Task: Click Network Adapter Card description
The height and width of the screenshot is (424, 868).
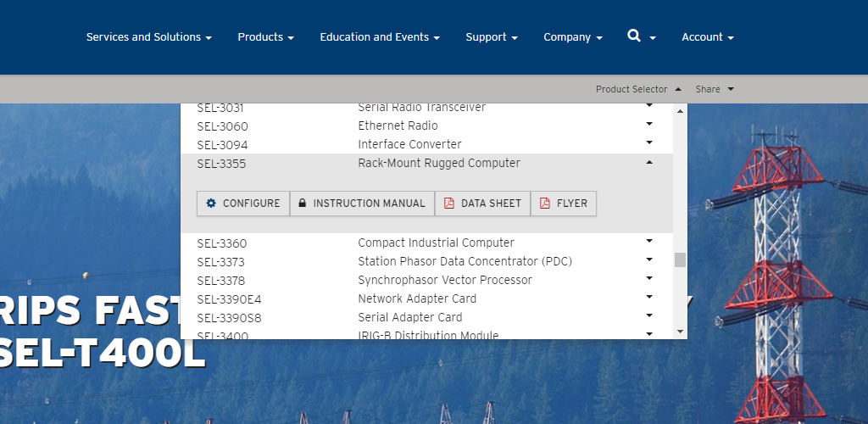Action: [x=417, y=298]
